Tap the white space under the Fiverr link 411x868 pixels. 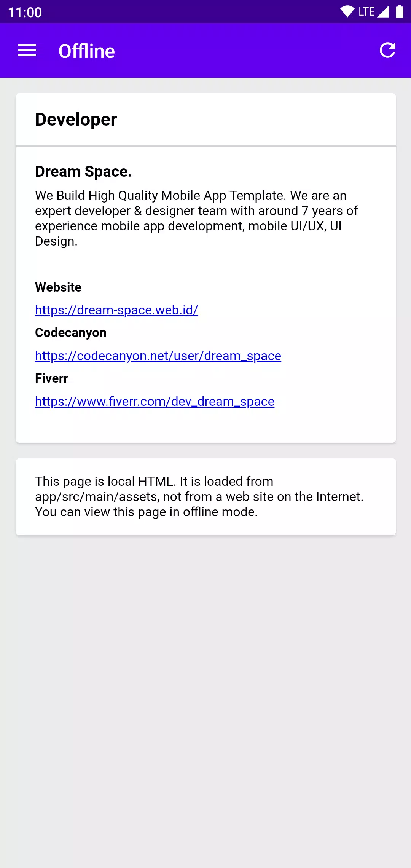pyautogui.click(x=206, y=426)
